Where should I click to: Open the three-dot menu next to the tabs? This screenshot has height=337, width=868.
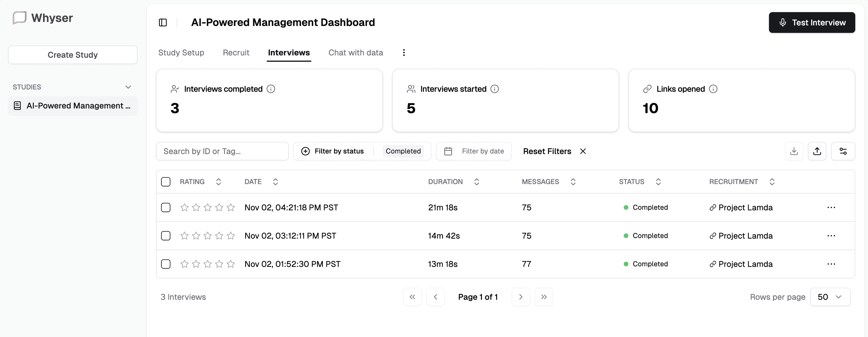[x=404, y=53]
